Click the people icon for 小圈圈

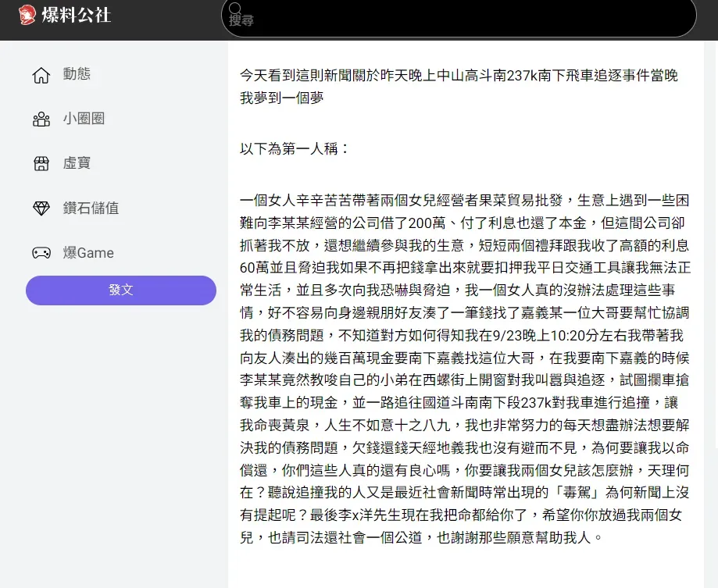[x=41, y=119]
